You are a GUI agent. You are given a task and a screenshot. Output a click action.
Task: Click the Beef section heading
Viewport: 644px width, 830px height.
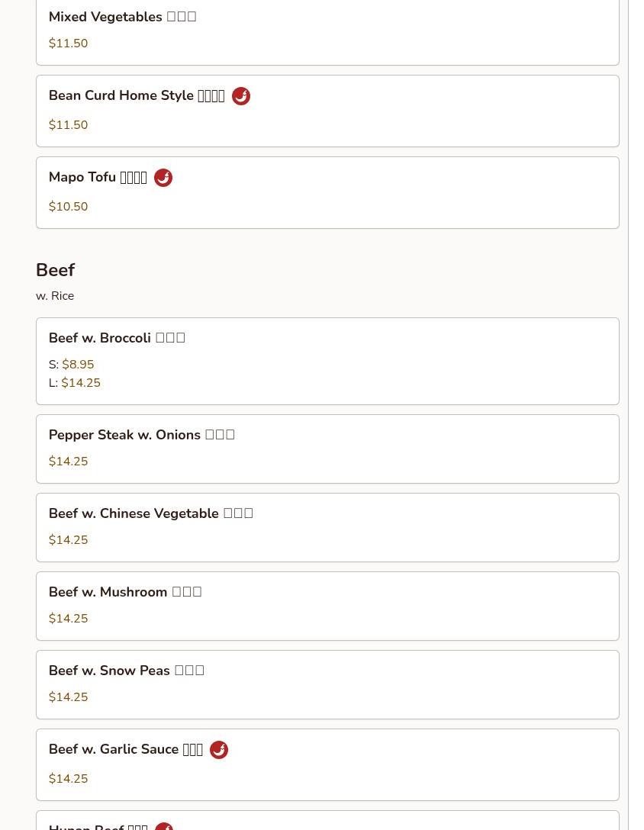[55, 270]
